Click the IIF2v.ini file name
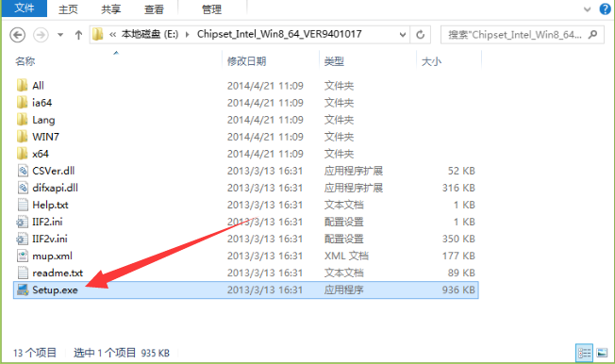Screen dimensions: 615x364 (50, 239)
